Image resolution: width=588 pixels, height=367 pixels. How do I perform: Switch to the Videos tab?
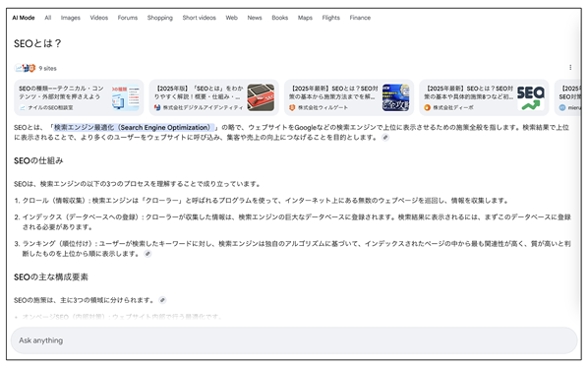click(99, 18)
